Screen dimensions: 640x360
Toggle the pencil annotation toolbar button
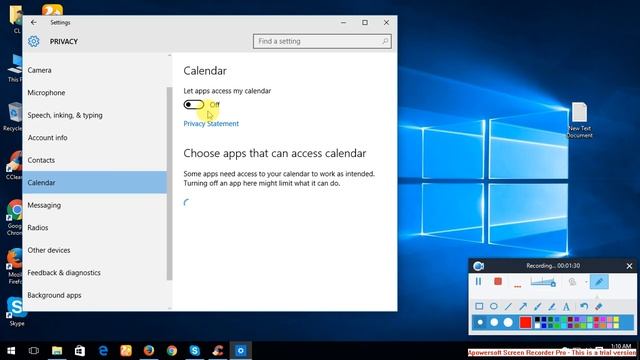click(599, 282)
